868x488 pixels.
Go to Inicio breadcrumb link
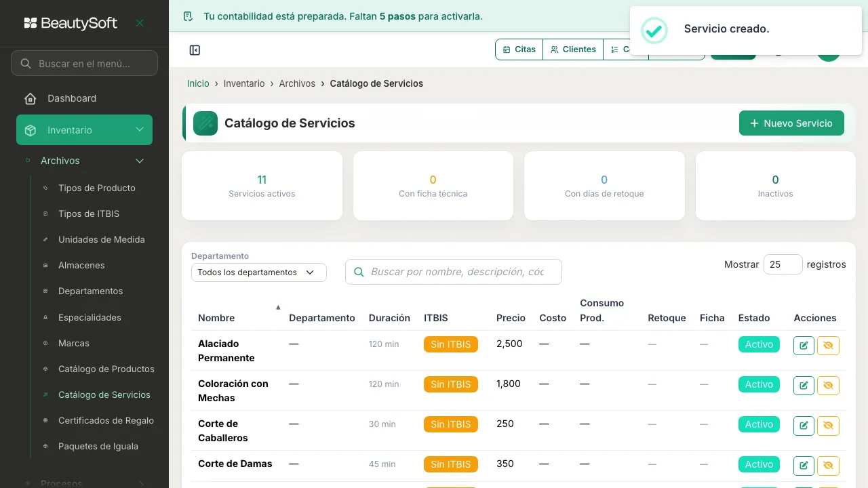198,83
